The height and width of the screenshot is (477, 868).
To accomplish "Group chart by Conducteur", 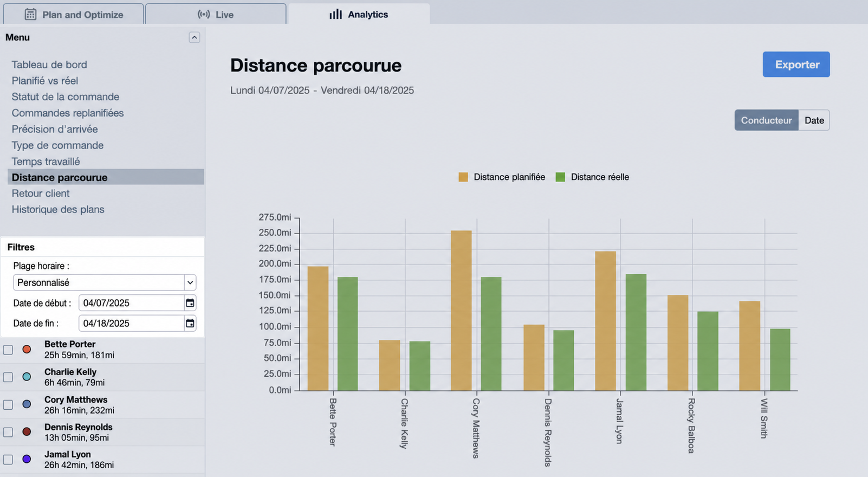I will [x=766, y=120].
